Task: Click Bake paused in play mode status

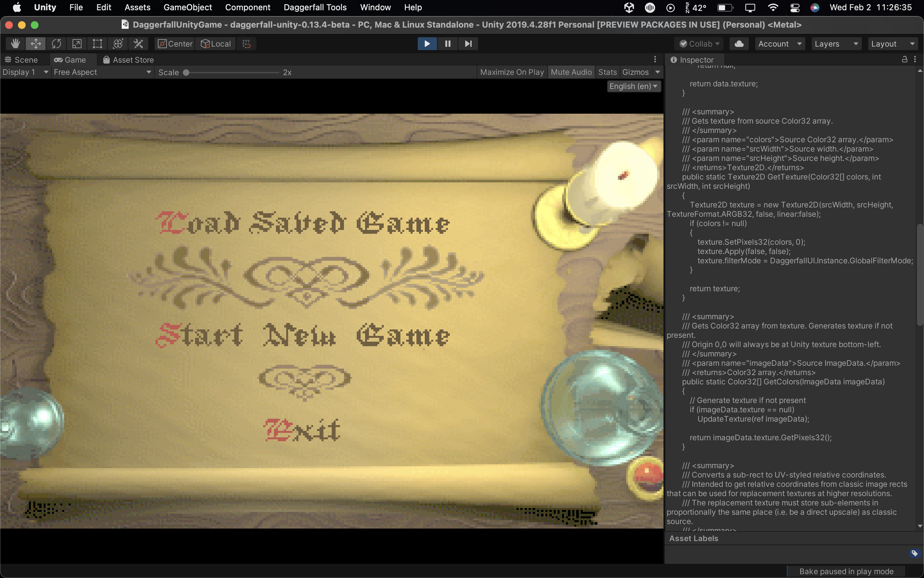Action: 846,571
